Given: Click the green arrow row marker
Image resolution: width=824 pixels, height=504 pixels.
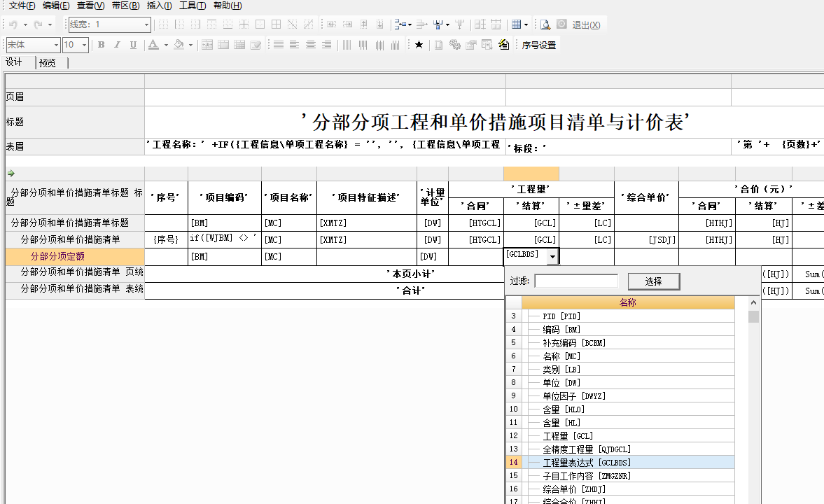Looking at the screenshot, I should (x=11, y=174).
